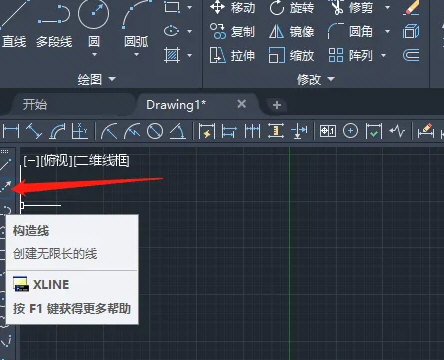The height and width of the screenshot is (360, 444).
Task: Click the Tolerance icon in dimension toolbar
Action: [327, 131]
